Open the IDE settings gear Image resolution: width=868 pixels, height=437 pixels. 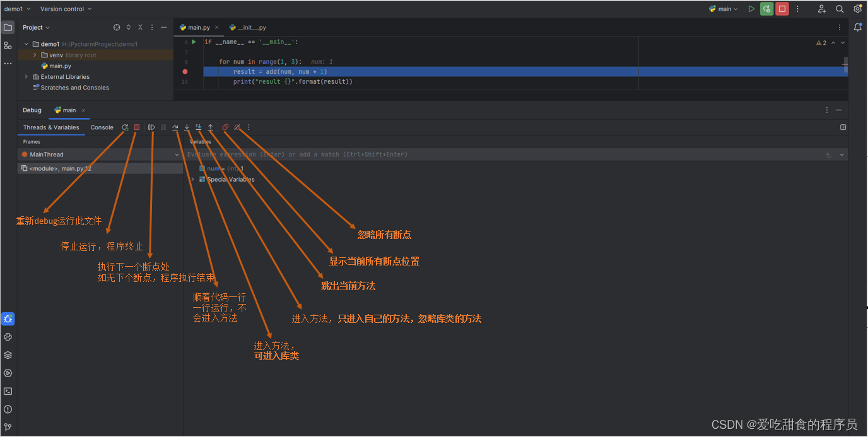point(857,9)
